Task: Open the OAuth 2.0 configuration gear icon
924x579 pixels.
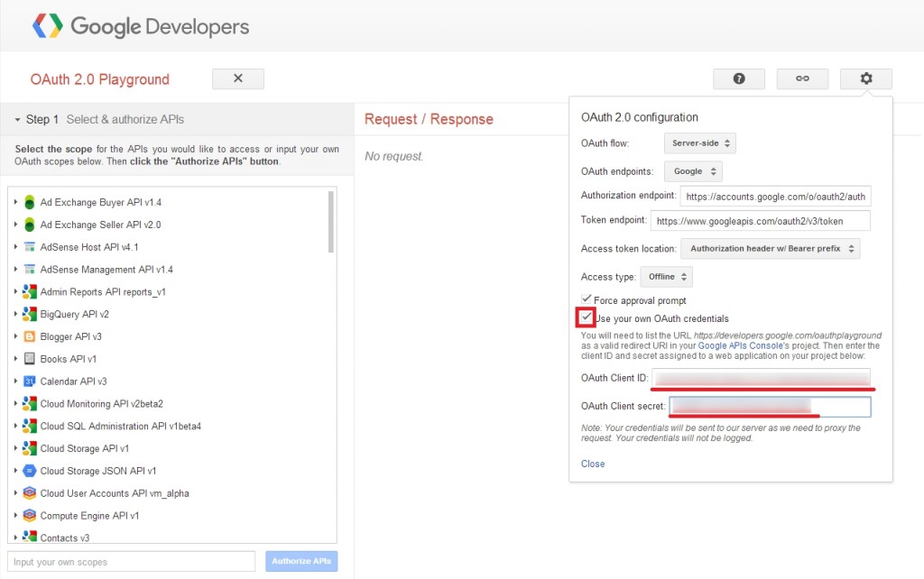Action: click(x=865, y=78)
